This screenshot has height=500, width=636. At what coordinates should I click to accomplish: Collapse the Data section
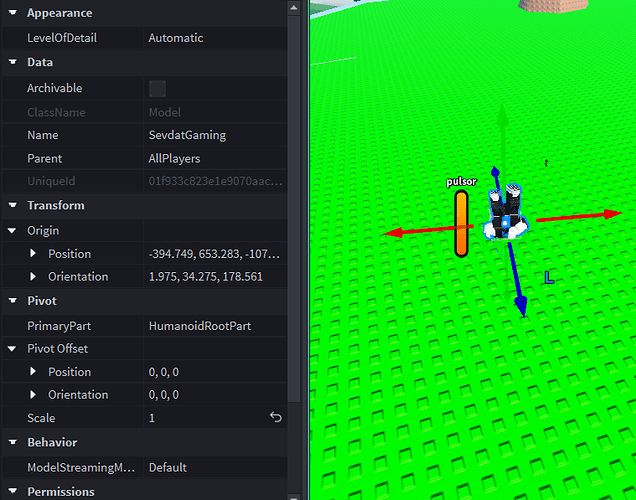13,62
